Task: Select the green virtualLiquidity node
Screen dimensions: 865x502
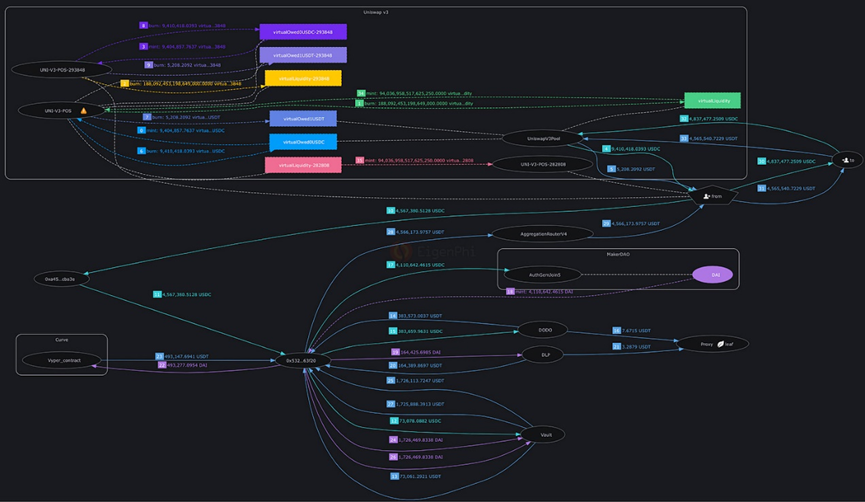Action: pyautogui.click(x=712, y=101)
